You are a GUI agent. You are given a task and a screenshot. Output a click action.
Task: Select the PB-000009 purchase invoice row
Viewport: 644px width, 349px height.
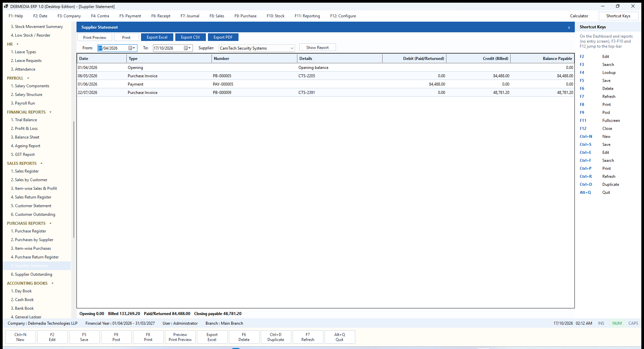point(326,93)
